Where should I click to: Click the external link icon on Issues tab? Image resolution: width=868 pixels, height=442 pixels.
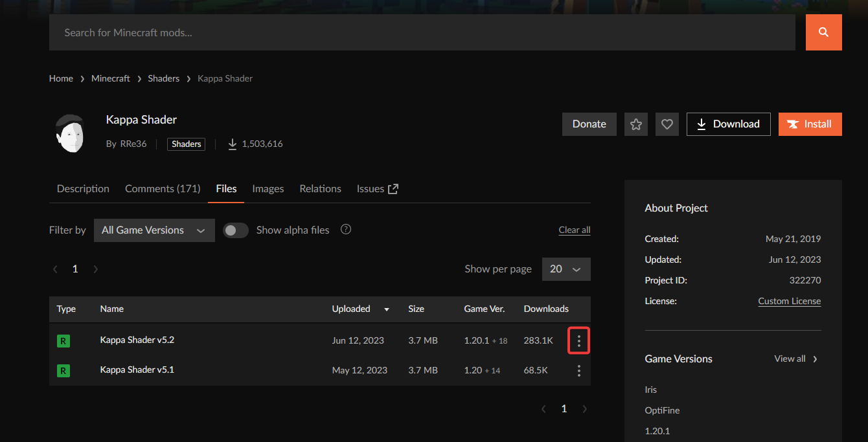pos(393,188)
